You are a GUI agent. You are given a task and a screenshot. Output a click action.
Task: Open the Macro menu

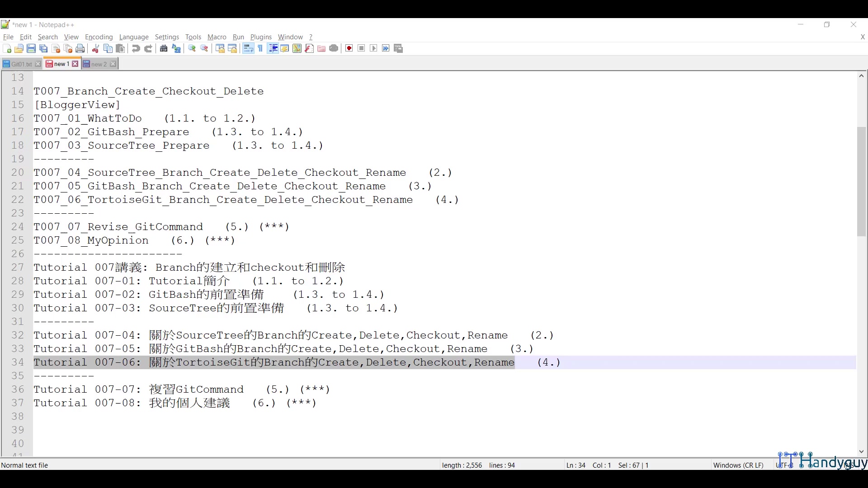click(x=217, y=37)
